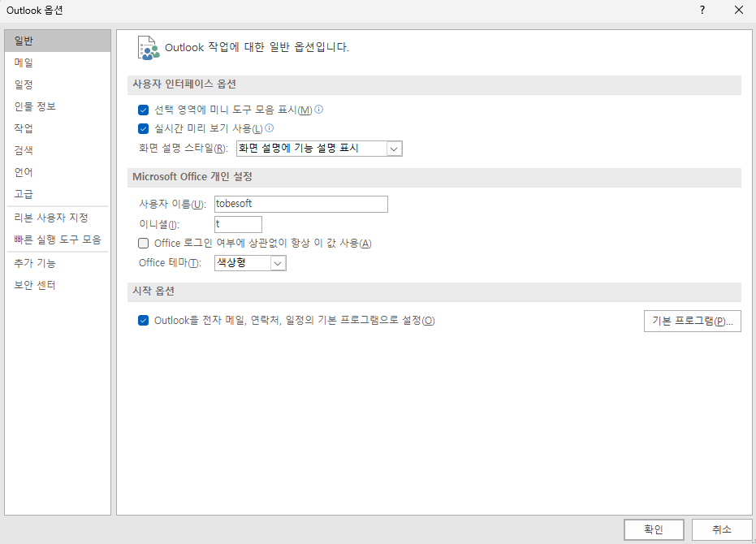
Task: Toggle 선택 영역에 미니 도구 모음 표시 checkbox
Action: click(x=143, y=110)
